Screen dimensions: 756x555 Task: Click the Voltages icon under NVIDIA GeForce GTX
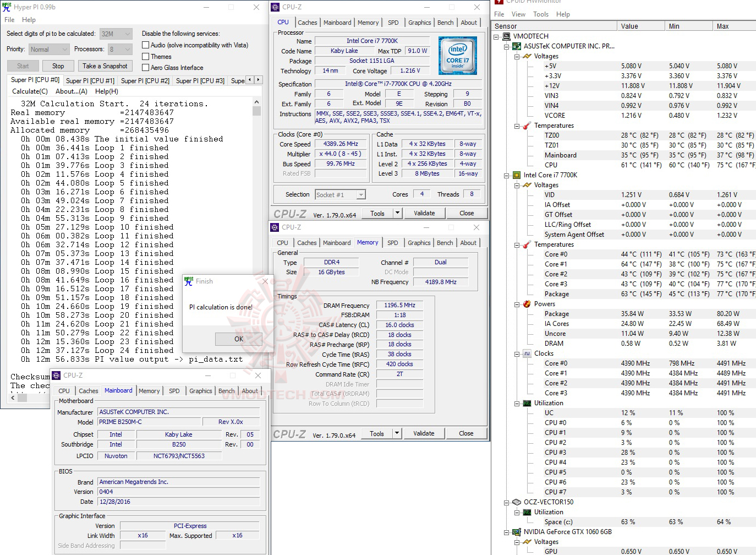coord(527,542)
